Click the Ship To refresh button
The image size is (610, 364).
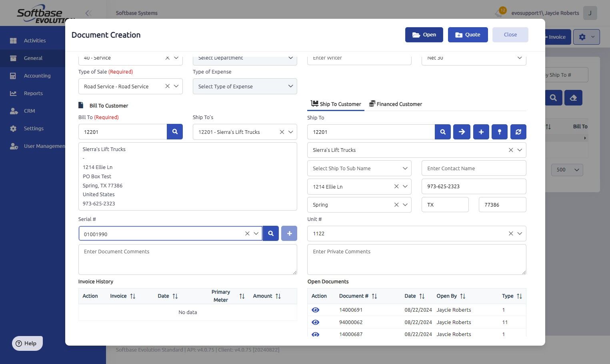[x=518, y=132]
